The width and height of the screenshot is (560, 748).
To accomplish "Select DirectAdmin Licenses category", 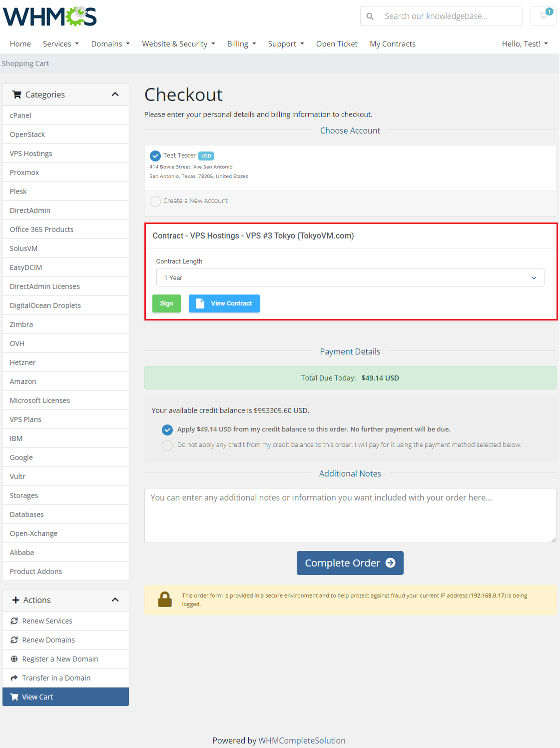I will [65, 286].
